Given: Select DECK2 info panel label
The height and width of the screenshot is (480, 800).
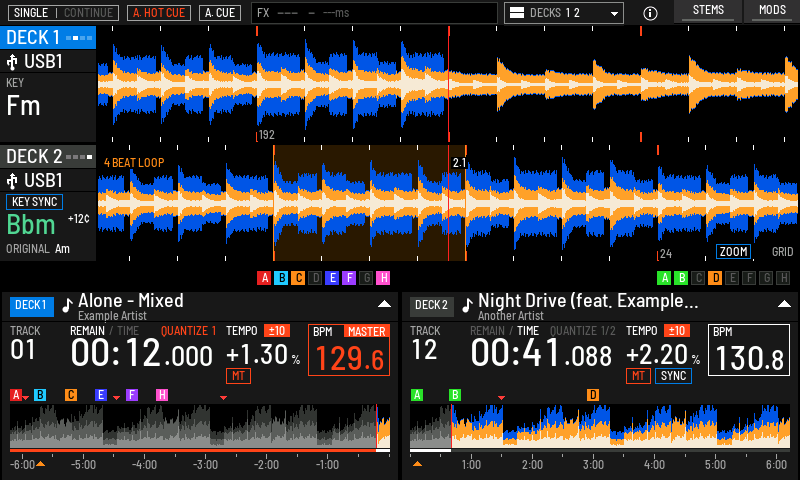Looking at the screenshot, I should [x=431, y=306].
